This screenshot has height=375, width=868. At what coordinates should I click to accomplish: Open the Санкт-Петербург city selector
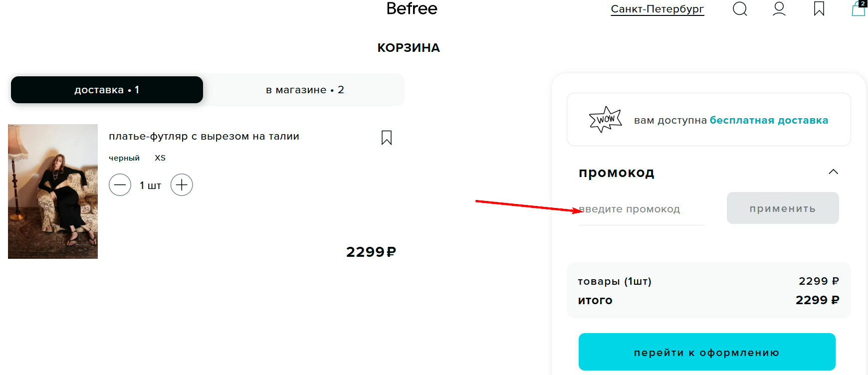point(657,8)
